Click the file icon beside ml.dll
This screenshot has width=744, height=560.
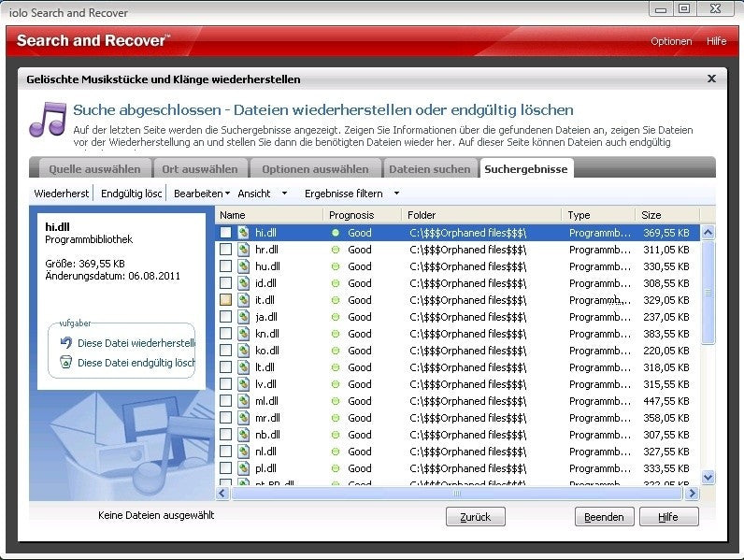click(243, 401)
